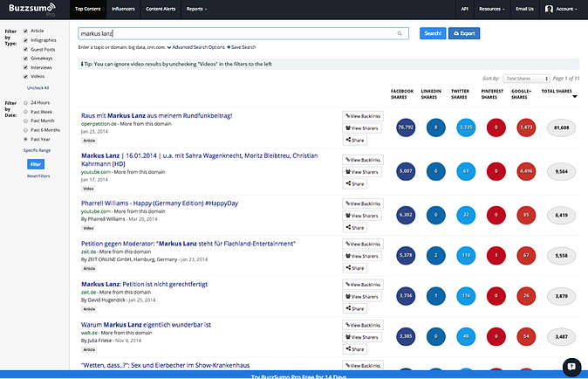Toggle Total Shares column sort arrow
The height and width of the screenshot is (379, 588).
coord(575,97)
